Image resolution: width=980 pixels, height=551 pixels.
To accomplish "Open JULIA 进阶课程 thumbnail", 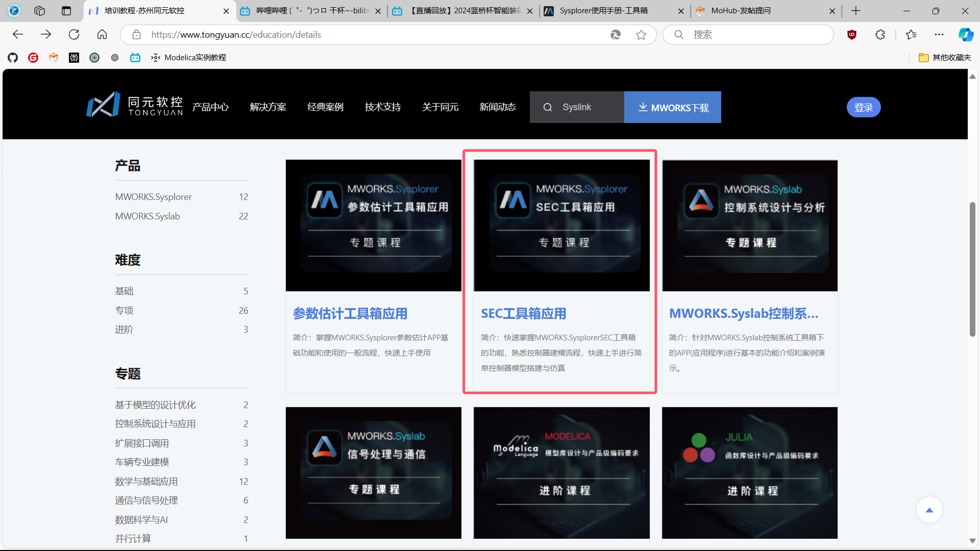I will (x=750, y=473).
